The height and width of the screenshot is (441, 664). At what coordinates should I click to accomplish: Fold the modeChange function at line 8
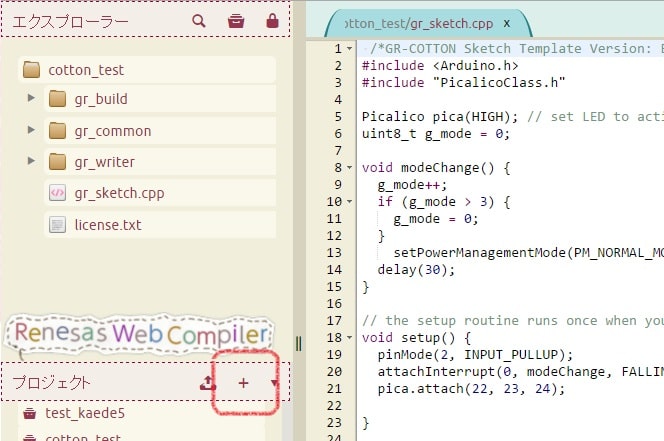point(350,168)
